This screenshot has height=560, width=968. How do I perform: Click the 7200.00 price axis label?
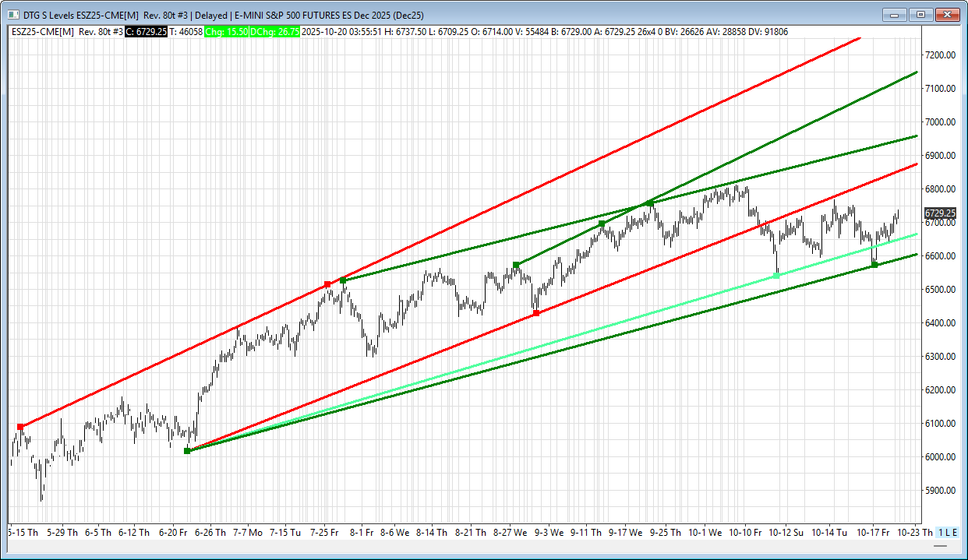(939, 55)
